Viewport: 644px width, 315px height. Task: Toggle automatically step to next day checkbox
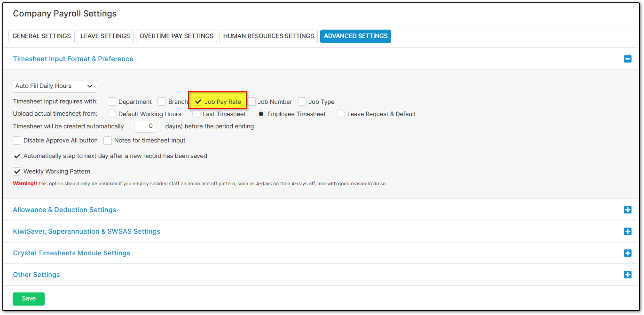17,156
